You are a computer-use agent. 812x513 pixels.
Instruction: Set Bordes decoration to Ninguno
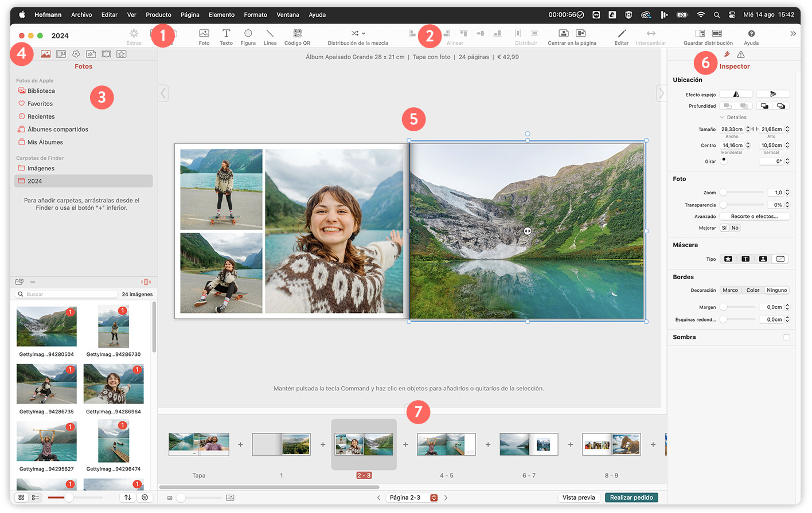pyautogui.click(x=776, y=290)
